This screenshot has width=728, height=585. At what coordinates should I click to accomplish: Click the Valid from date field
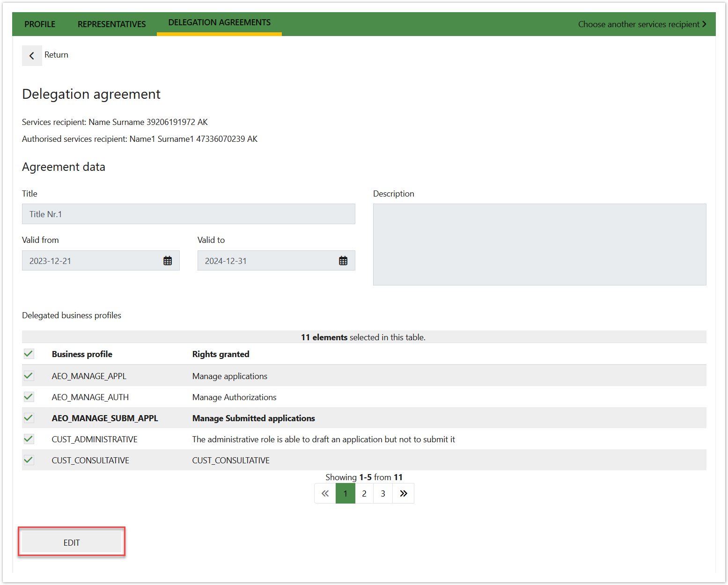(101, 261)
